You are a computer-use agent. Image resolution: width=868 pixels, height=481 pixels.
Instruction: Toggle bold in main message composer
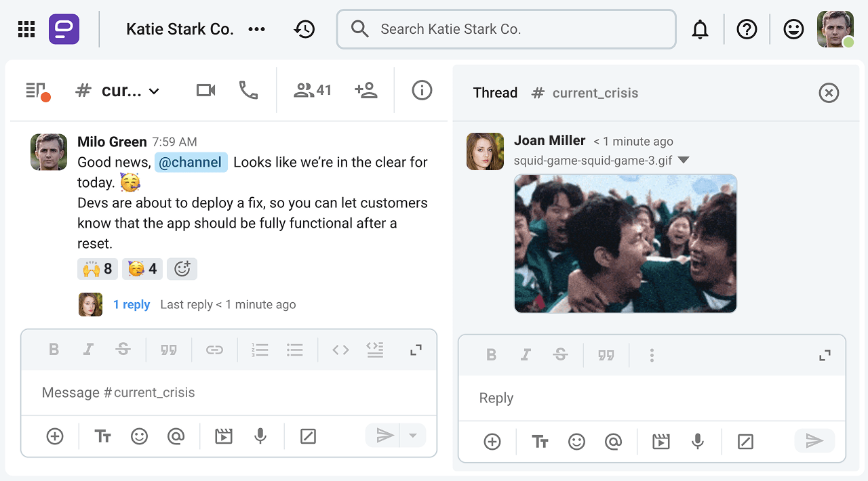tap(54, 350)
